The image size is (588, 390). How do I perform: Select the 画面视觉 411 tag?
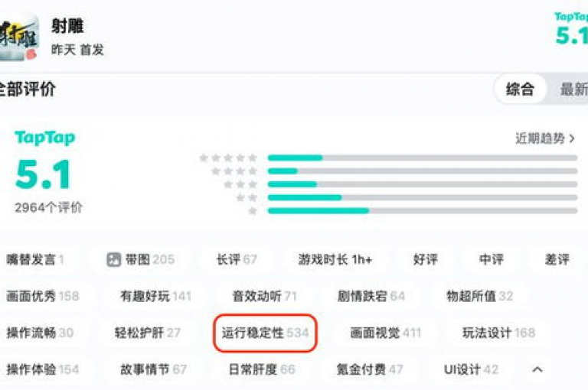(x=386, y=333)
